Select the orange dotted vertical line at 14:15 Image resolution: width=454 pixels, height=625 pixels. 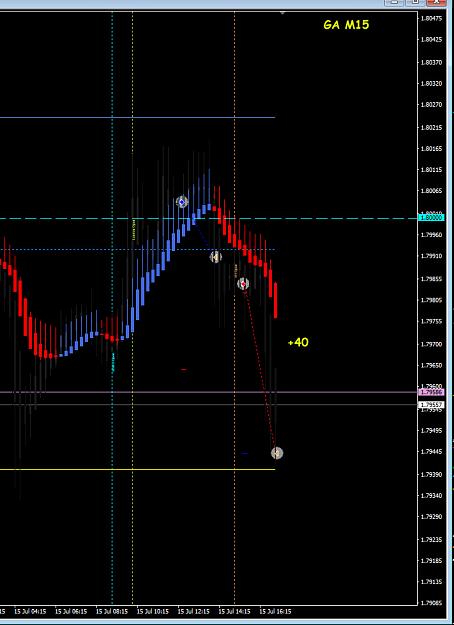[234, 308]
